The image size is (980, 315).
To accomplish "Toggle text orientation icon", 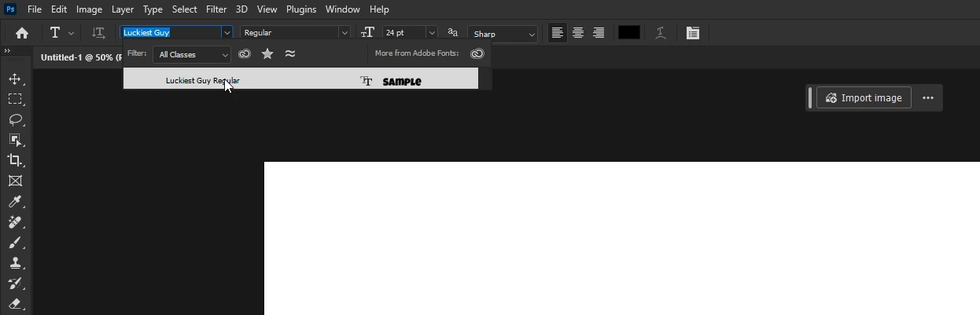I will click(98, 33).
